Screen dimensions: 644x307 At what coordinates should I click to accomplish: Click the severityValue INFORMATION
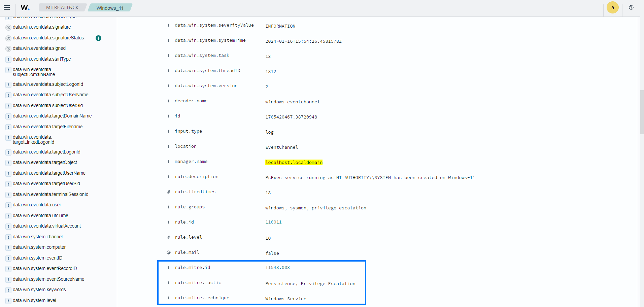(x=280, y=26)
